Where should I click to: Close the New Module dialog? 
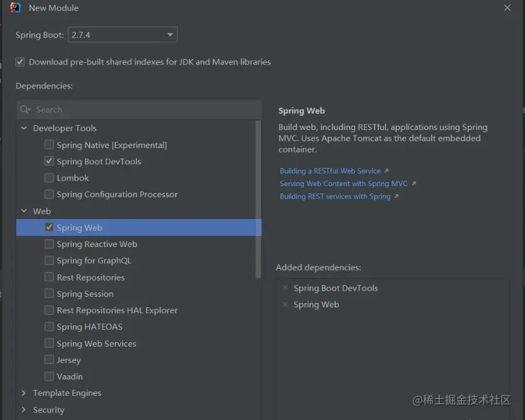click(507, 7)
